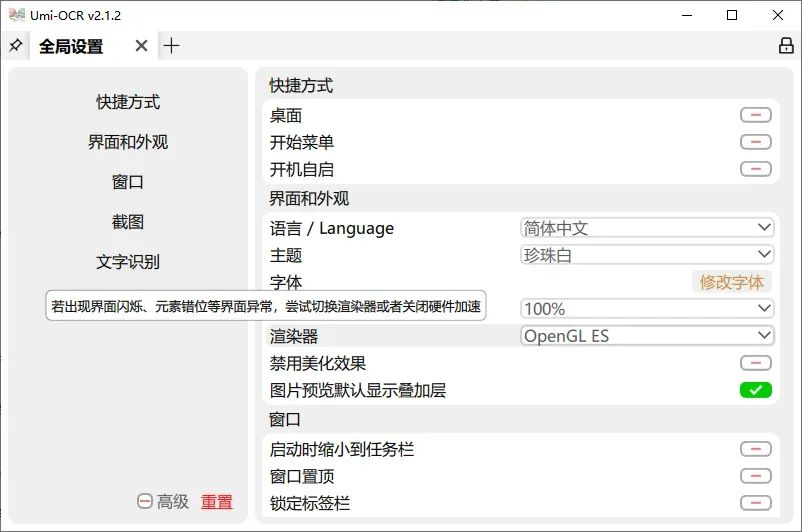Click the 修改字体 button
This screenshot has height=532, width=802.
[x=731, y=282]
